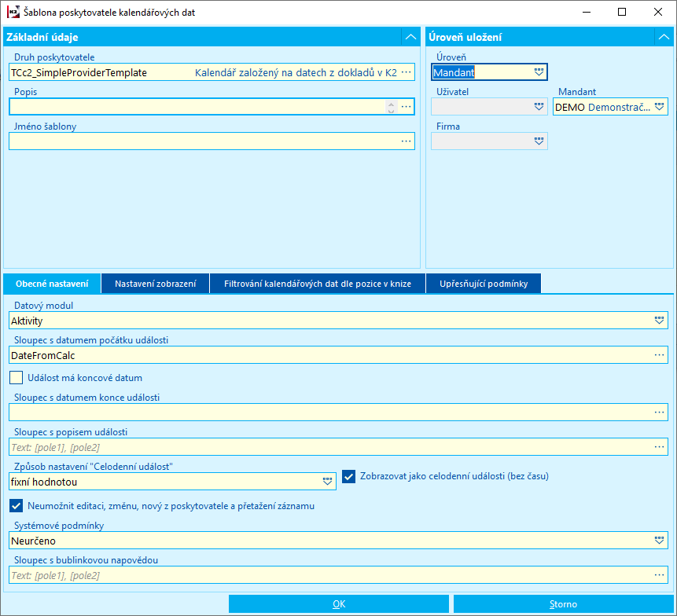
Task: Open the Druh poskytovatele ellipsis lookup button
Action: tap(406, 72)
